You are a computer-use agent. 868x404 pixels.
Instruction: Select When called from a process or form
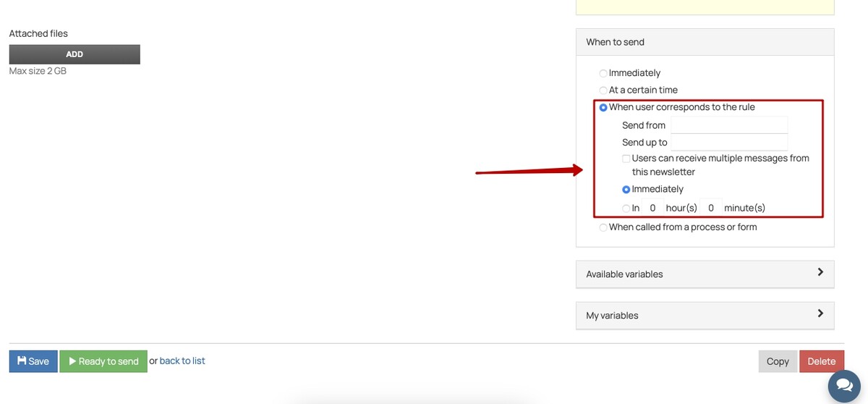click(603, 227)
